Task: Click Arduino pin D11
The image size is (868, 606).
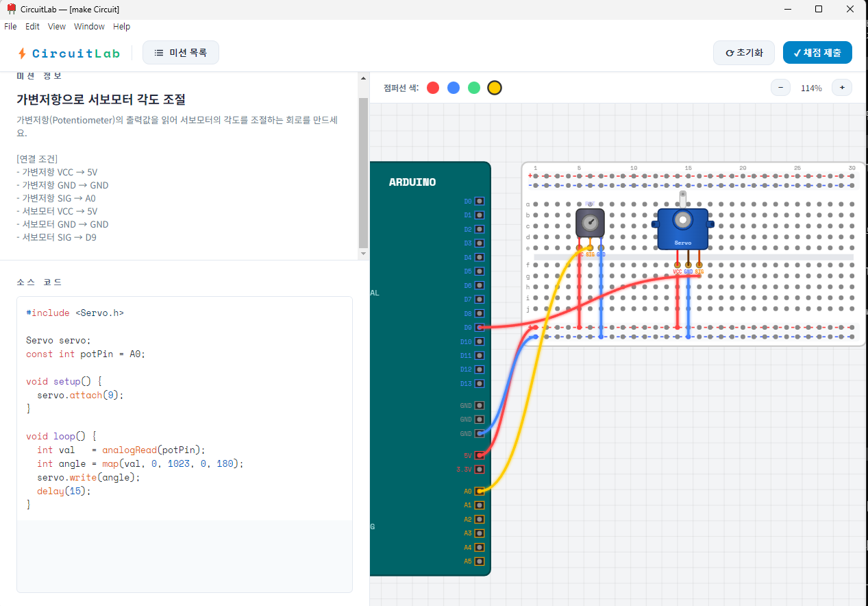Action: (x=480, y=356)
